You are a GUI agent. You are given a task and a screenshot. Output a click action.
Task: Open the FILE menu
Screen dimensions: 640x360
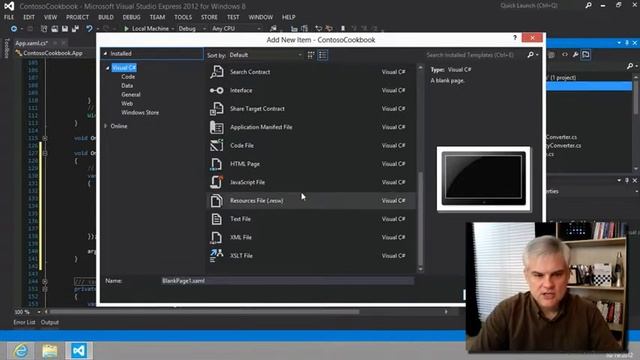(9, 17)
